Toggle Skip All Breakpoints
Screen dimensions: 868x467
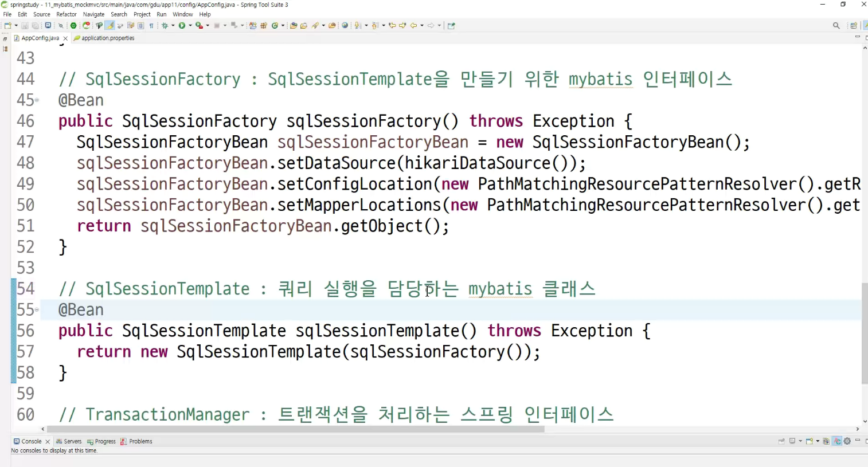[61, 25]
